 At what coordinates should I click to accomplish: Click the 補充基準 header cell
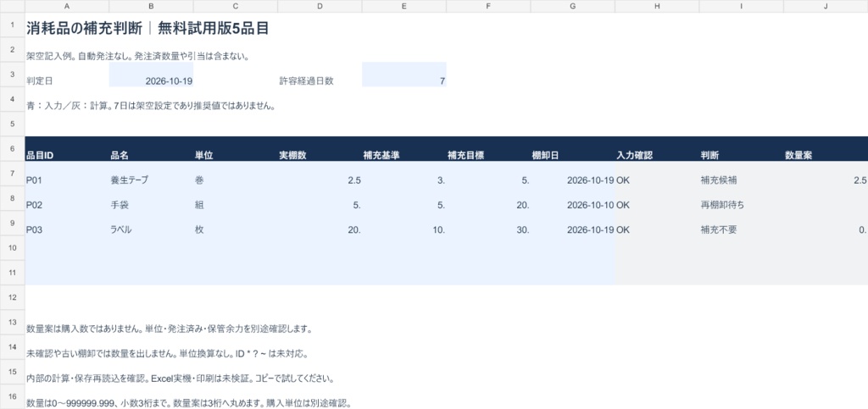tap(404, 149)
